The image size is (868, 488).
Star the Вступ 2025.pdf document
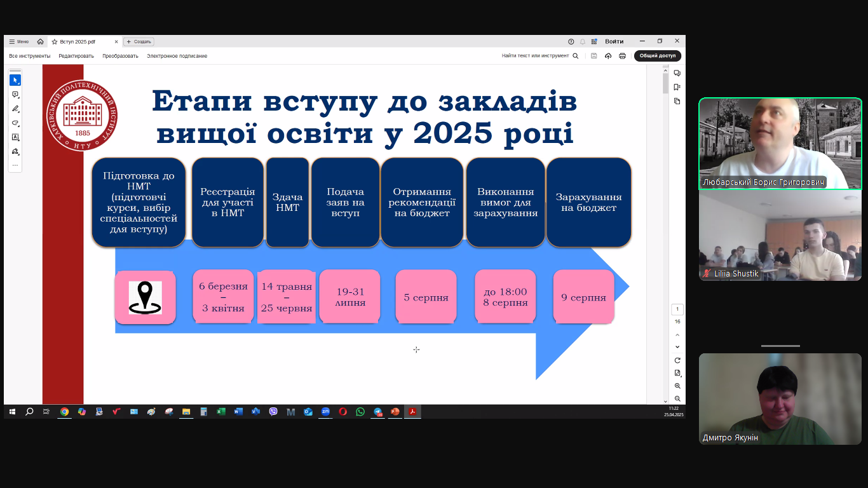(55, 42)
